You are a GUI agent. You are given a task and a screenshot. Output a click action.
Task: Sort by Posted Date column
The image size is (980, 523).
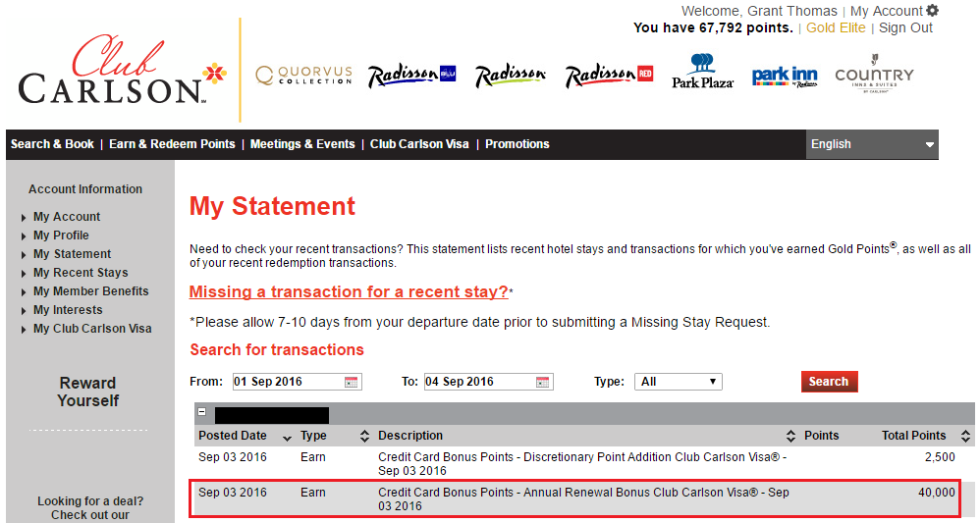coord(287,437)
